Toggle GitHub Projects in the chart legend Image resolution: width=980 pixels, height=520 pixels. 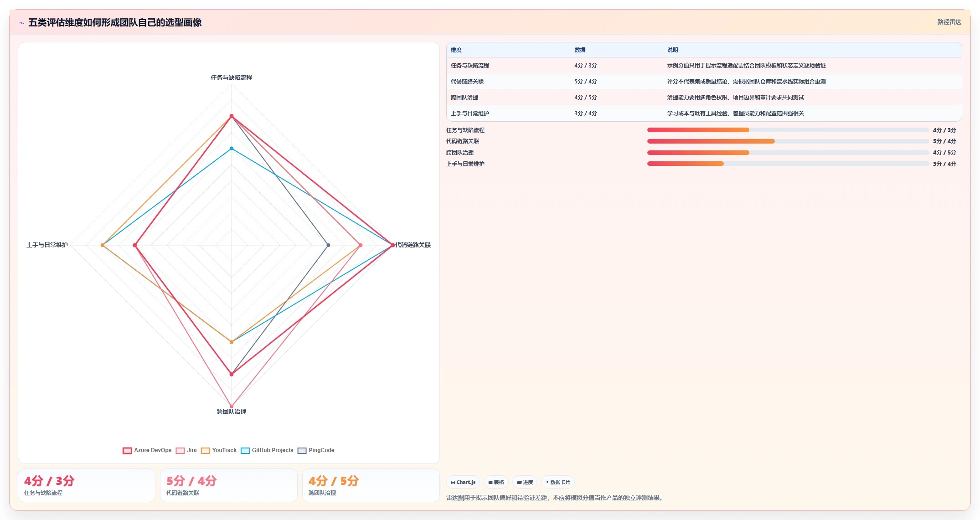(267, 450)
